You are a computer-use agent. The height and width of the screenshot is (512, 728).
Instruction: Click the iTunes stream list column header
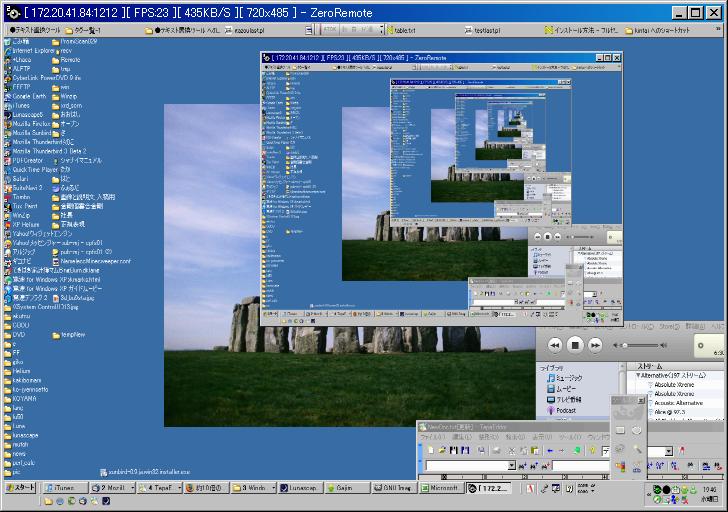coord(676,366)
